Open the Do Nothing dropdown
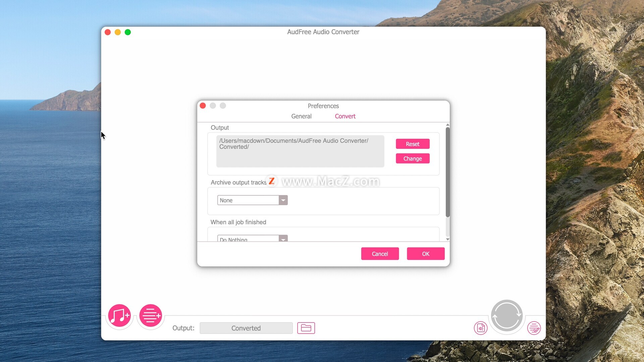The width and height of the screenshot is (644, 362). point(252,238)
